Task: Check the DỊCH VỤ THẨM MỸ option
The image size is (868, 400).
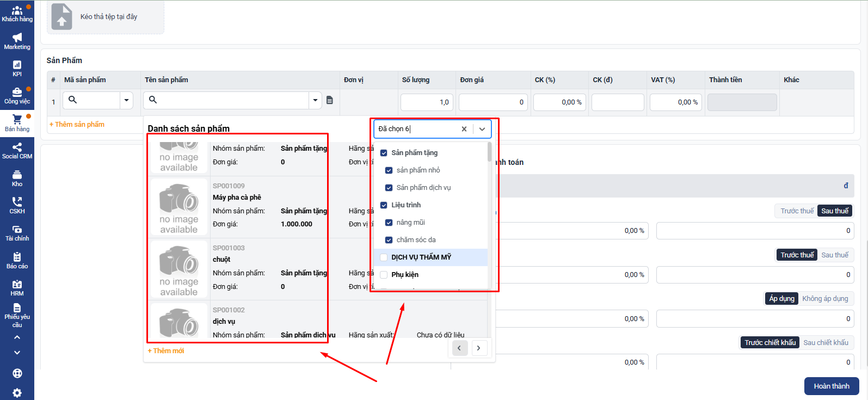Action: [384, 257]
